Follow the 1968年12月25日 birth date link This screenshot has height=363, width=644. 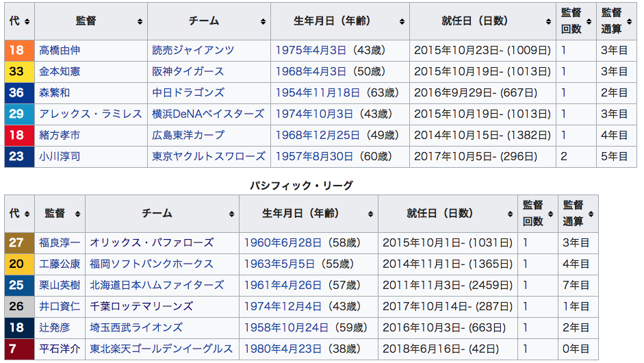[x=318, y=135]
